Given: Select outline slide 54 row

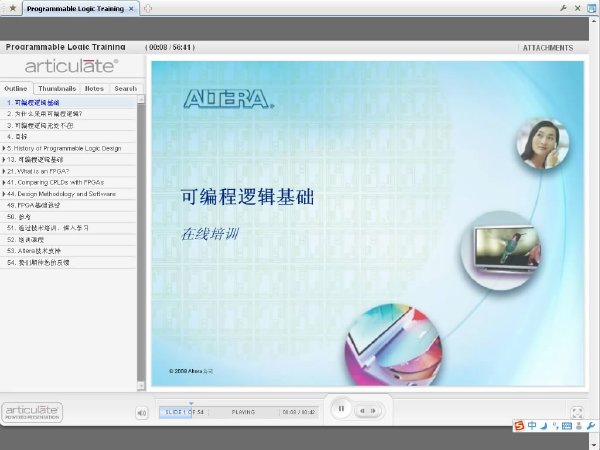Looking at the screenshot, I should [x=68, y=262].
